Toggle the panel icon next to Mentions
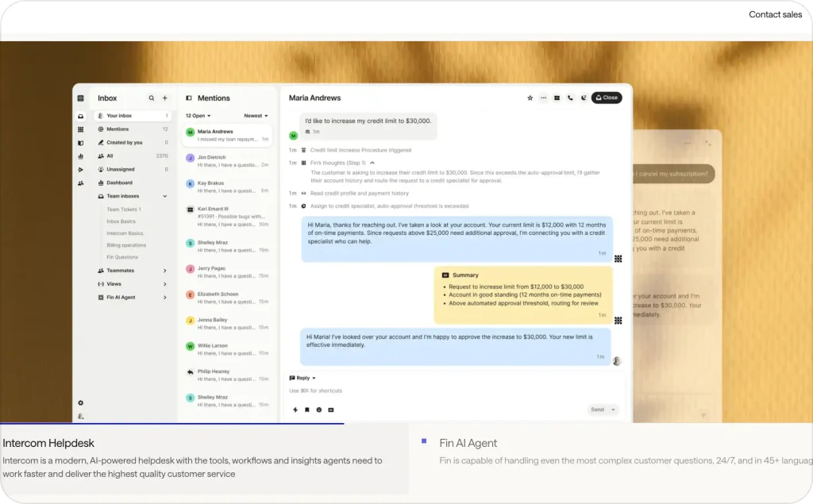 (x=189, y=98)
